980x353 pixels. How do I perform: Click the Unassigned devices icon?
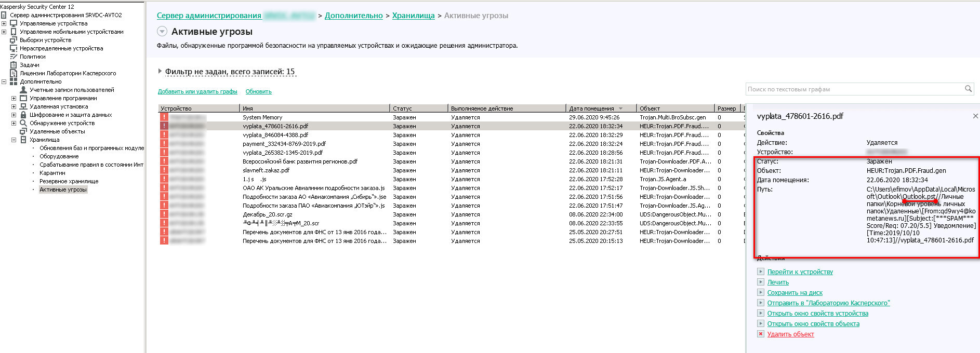click(14, 48)
